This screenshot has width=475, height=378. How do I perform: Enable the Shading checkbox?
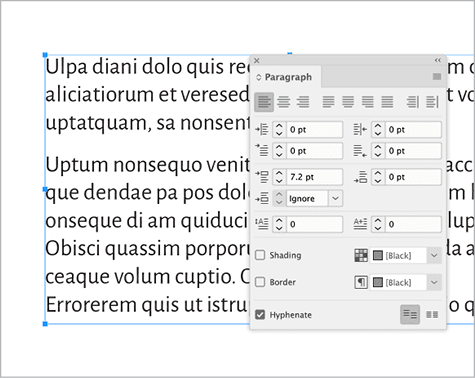click(260, 255)
